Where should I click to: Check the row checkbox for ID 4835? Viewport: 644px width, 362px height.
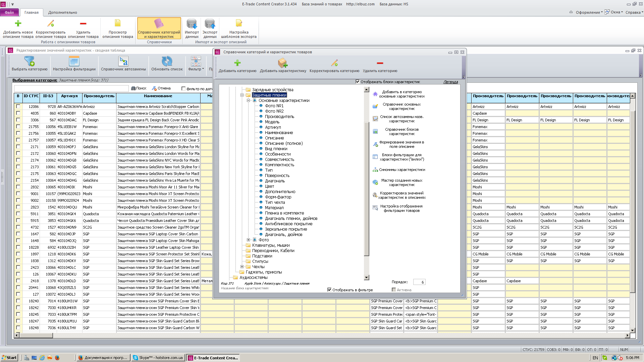[18, 113]
